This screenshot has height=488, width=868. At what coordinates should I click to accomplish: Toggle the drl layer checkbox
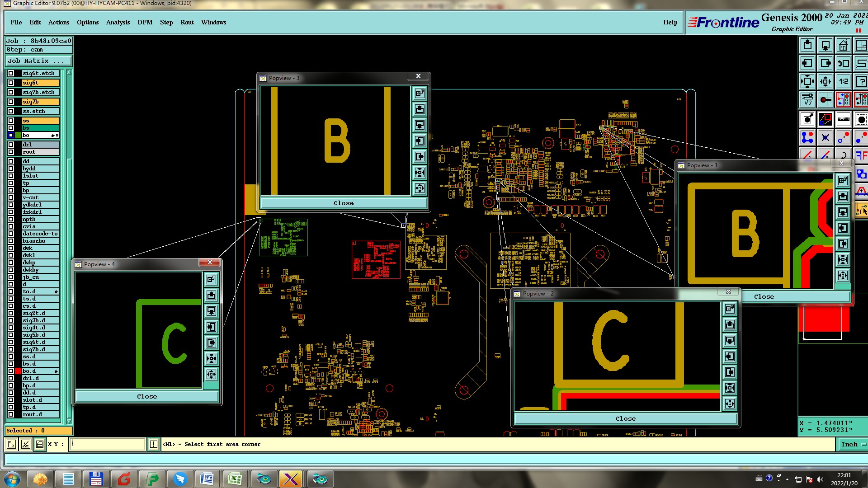pos(11,145)
